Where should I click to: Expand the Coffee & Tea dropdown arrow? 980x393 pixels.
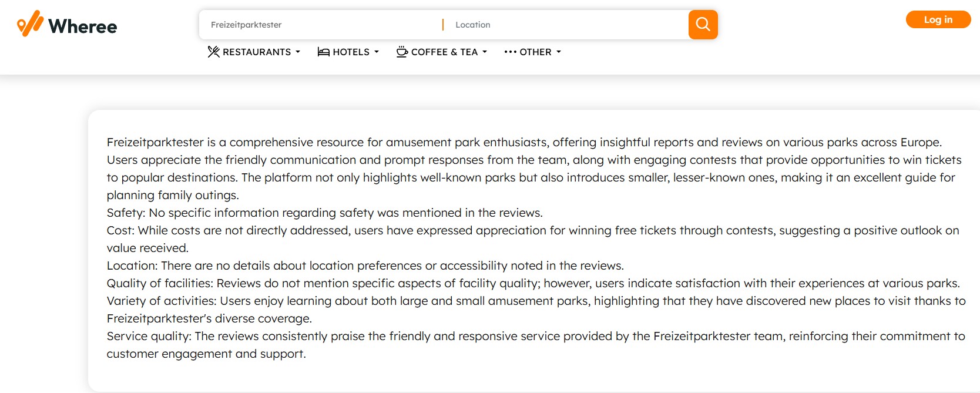pyautogui.click(x=485, y=52)
